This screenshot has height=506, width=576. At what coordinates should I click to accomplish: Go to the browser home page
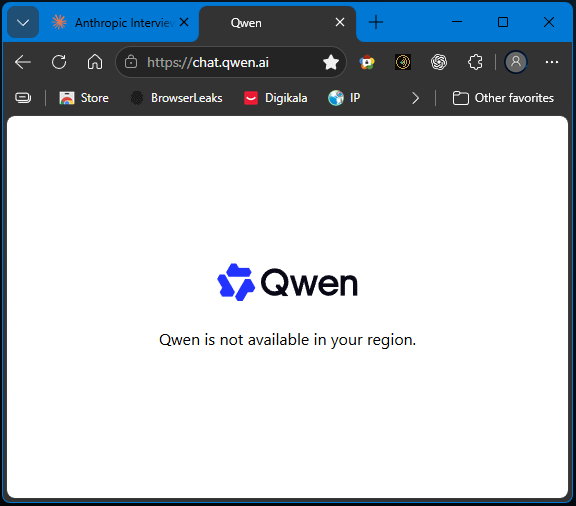coord(95,62)
